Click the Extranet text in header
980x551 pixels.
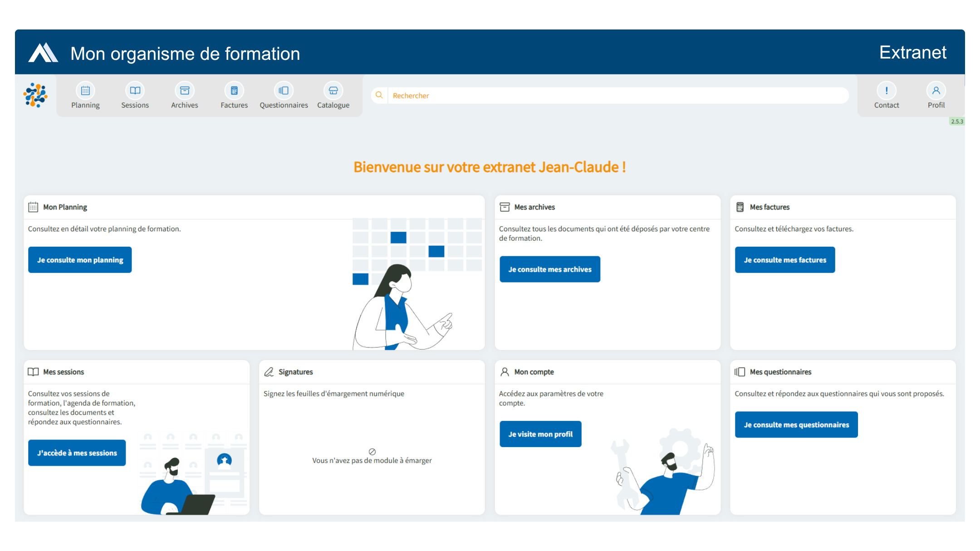[913, 53]
